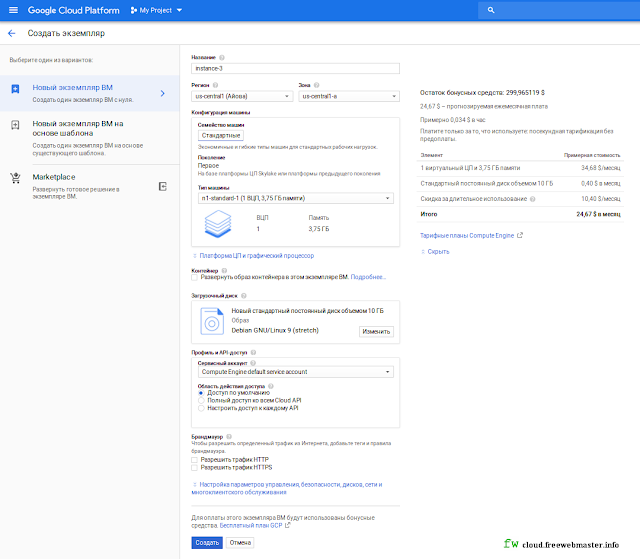
Task: Enable container image deployment checkbox
Action: point(194,277)
